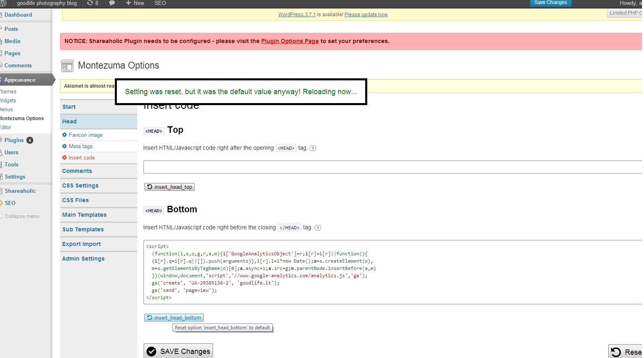
Task: Select Montezuma Options in the Appearance submenu
Action: click(x=22, y=119)
